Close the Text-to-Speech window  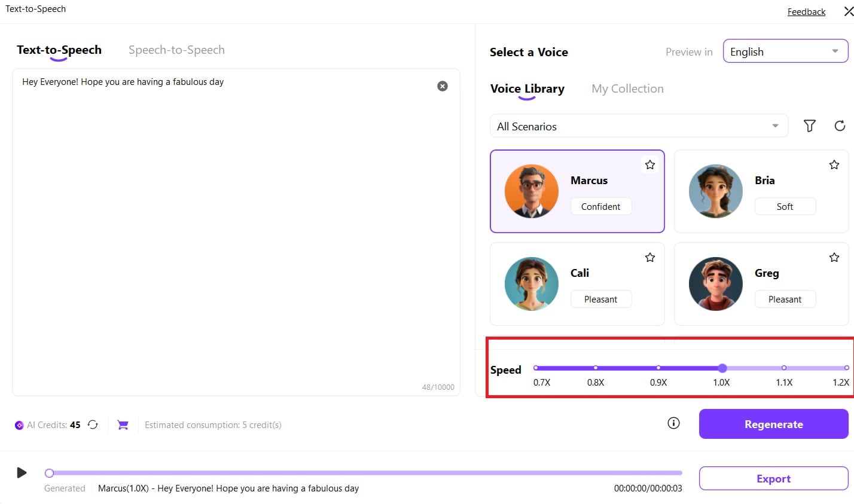(x=848, y=11)
